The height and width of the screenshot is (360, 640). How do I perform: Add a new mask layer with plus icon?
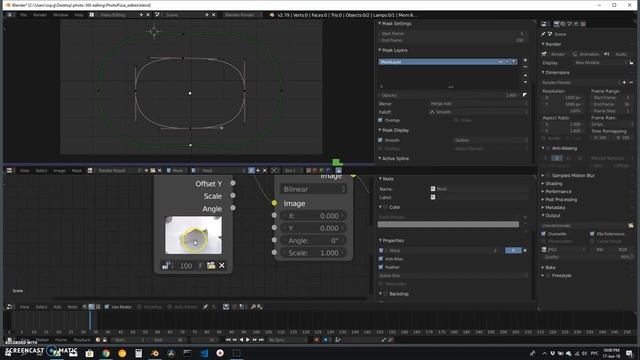[525, 60]
